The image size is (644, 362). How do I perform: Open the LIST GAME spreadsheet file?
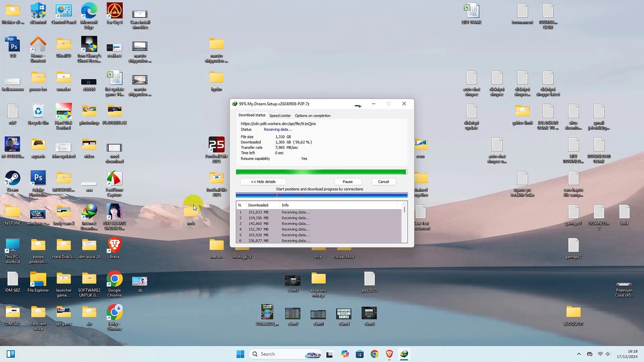point(471,14)
